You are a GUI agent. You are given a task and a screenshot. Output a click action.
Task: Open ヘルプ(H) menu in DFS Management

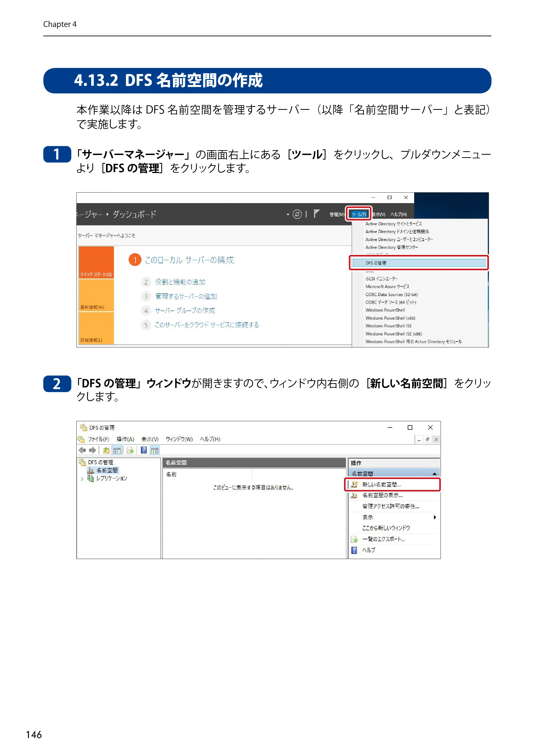[x=210, y=439]
